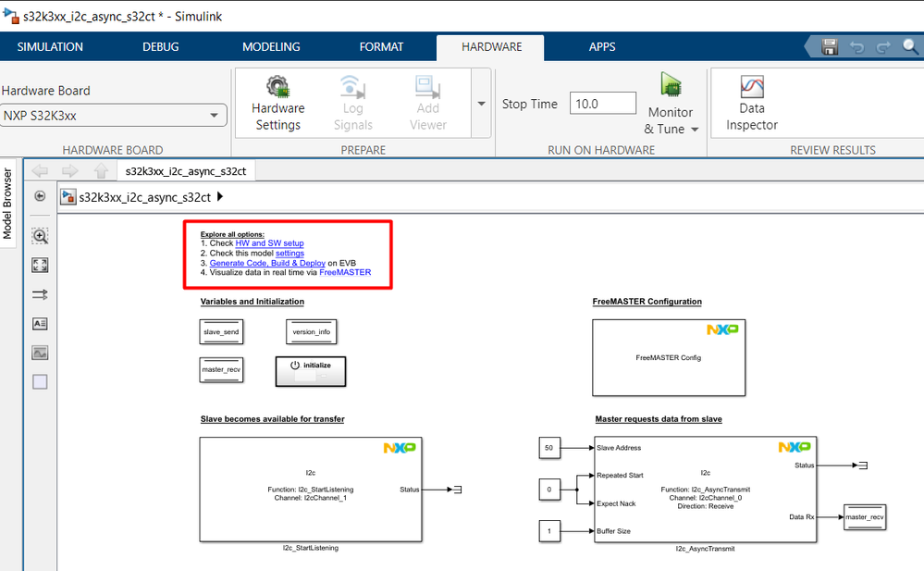
Task: Expand Monitor & Tune dropdown arrow
Action: 695,130
